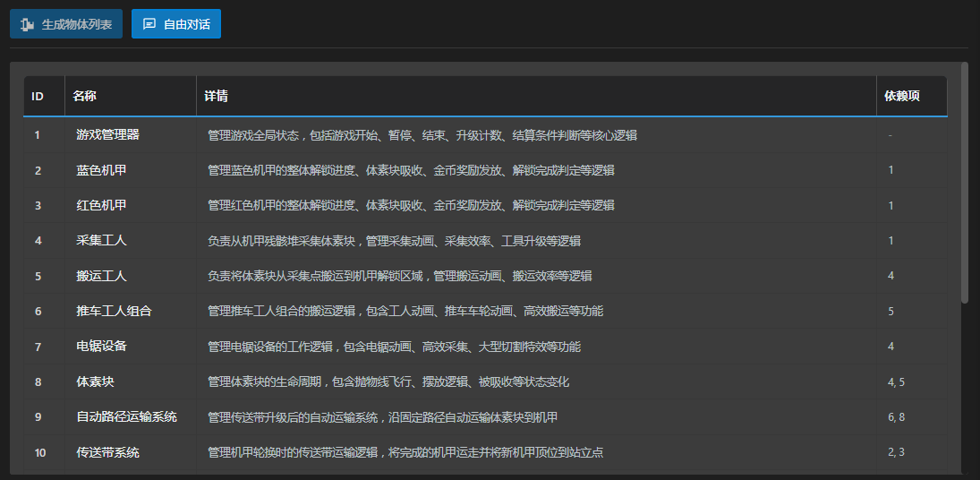The width and height of the screenshot is (980, 480).
Task: Click dependency value 4, 5 of 体素块
Action: coord(896,381)
